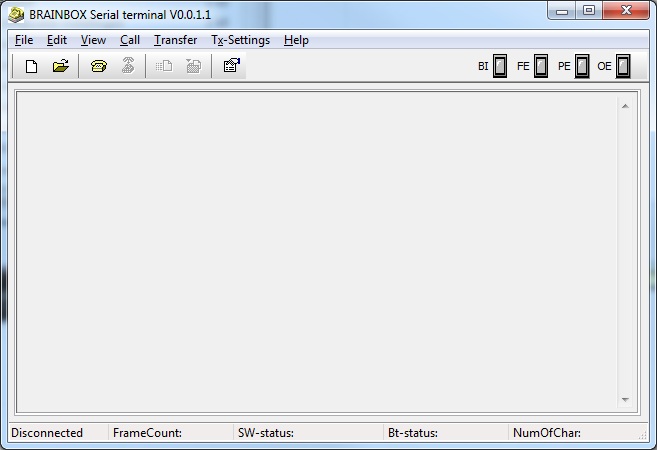Click the BI indicator light
The height and width of the screenshot is (450, 657).
499,66
